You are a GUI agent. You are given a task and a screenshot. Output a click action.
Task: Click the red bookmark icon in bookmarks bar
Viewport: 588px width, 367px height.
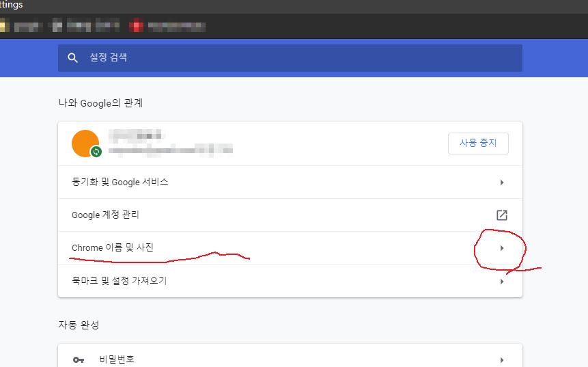click(136, 25)
